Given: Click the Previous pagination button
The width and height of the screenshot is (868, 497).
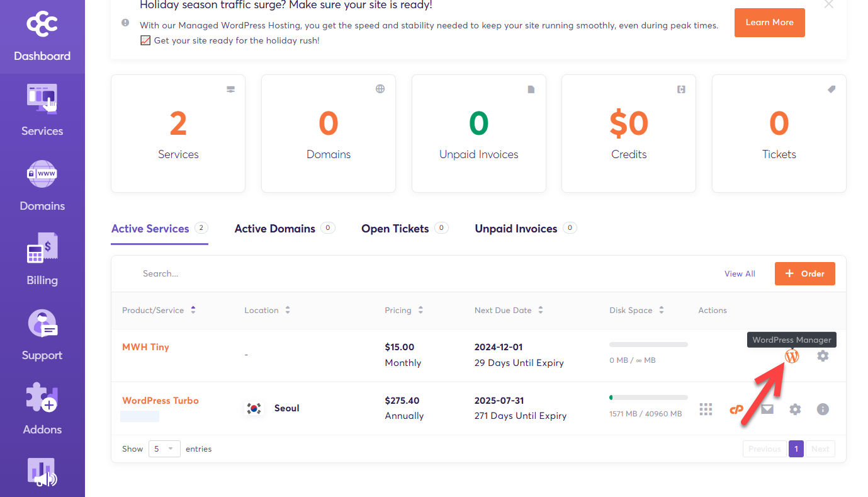Looking at the screenshot, I should point(765,449).
